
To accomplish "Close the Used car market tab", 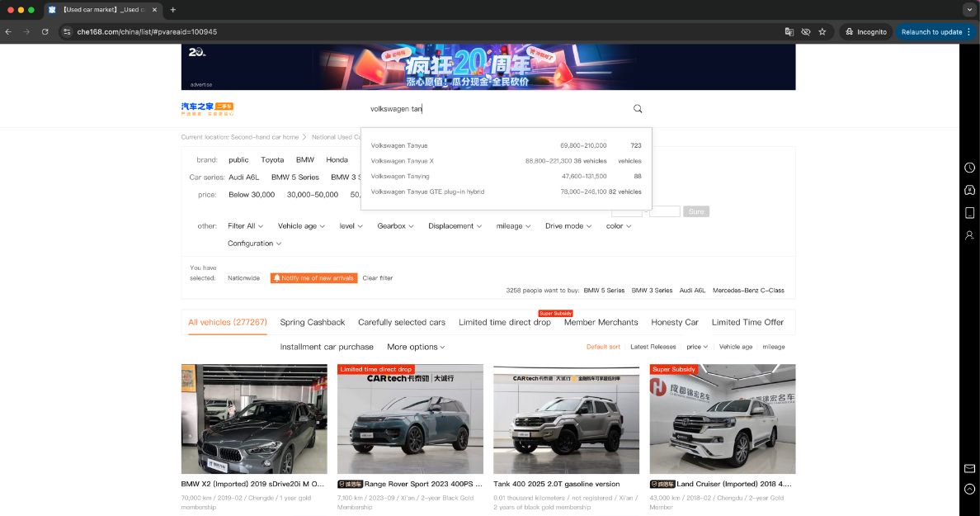I will (153, 10).
